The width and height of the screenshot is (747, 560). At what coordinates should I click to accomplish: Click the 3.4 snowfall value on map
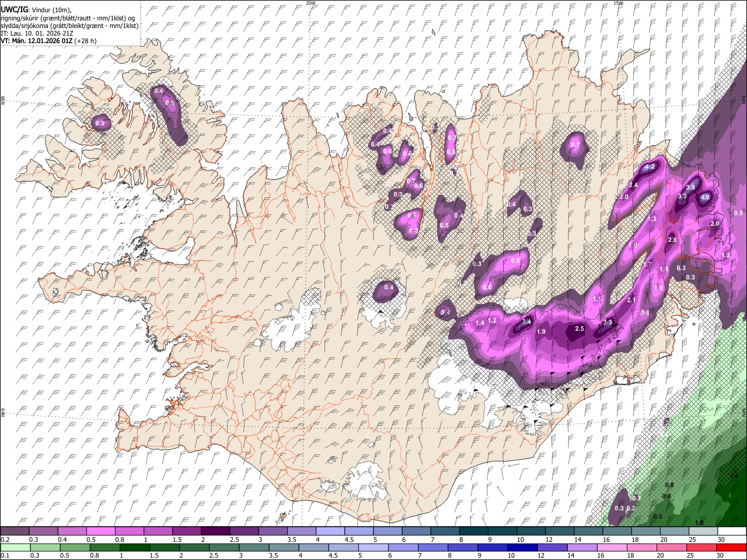pyautogui.click(x=526, y=321)
